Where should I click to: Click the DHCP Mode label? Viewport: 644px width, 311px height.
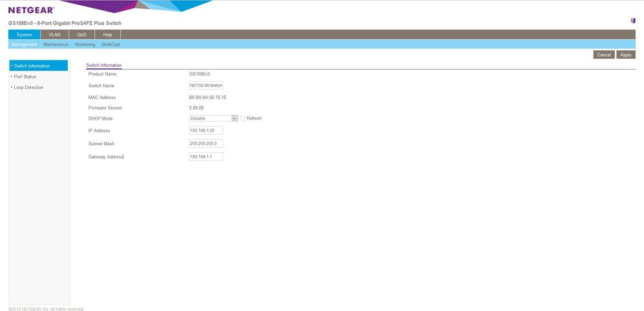101,119
